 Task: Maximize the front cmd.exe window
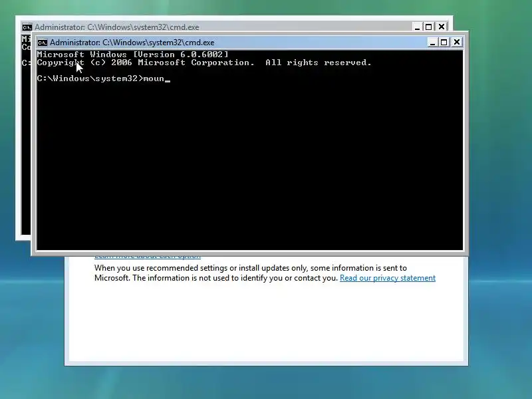(444, 43)
